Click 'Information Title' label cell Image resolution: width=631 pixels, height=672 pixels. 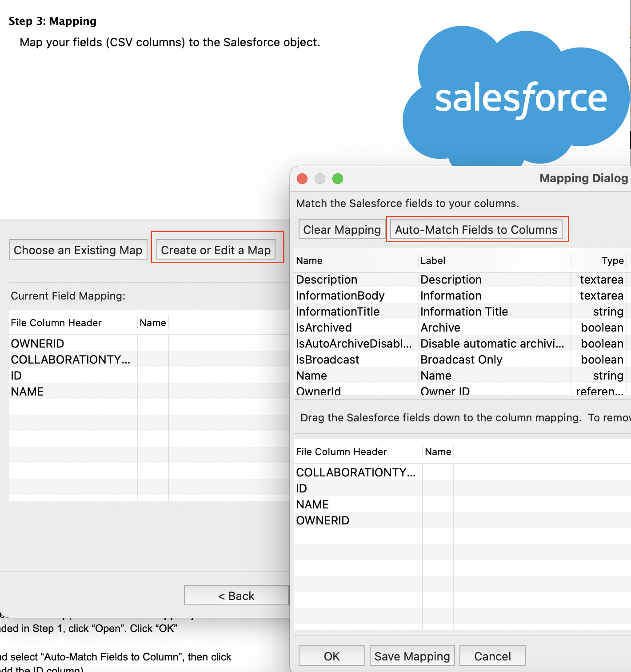(495, 312)
